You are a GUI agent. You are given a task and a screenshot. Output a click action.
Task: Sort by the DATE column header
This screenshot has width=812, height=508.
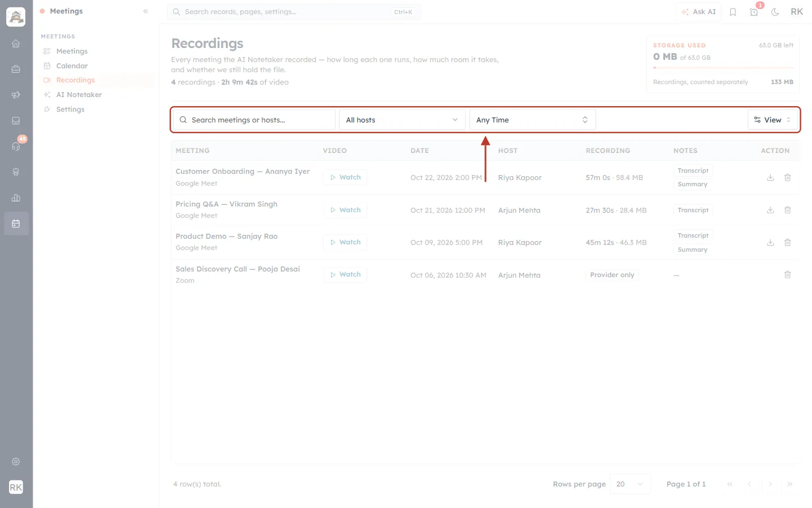coord(420,151)
